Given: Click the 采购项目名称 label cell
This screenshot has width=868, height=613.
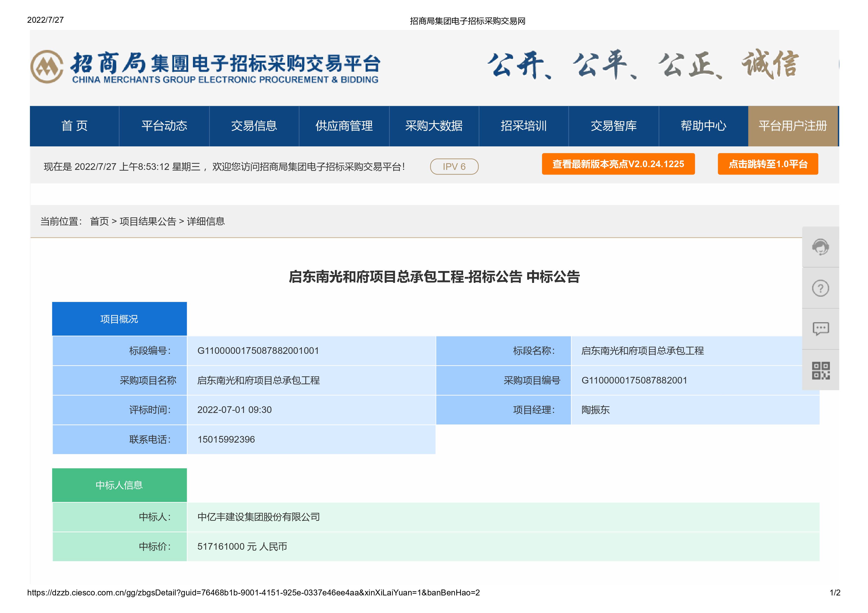Looking at the screenshot, I should pos(120,380).
